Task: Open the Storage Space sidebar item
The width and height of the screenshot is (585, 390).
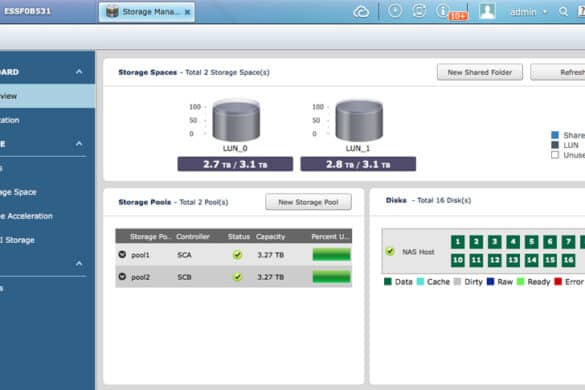Action: [47, 192]
